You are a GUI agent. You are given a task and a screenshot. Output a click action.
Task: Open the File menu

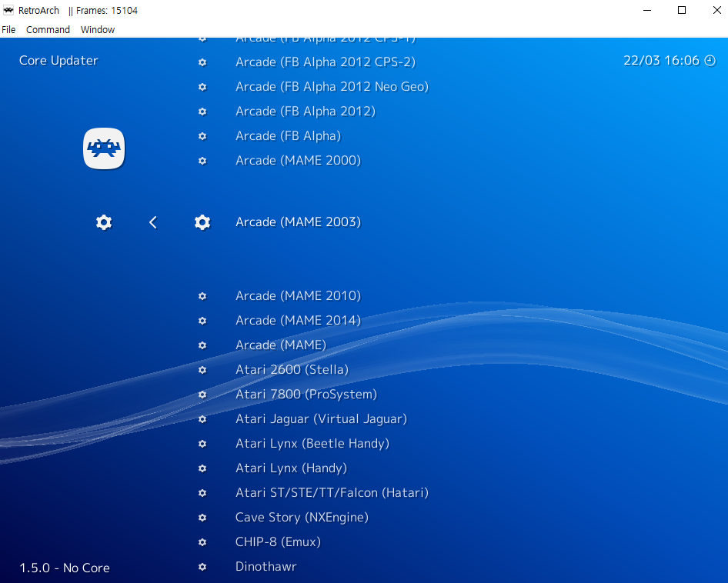(8, 30)
